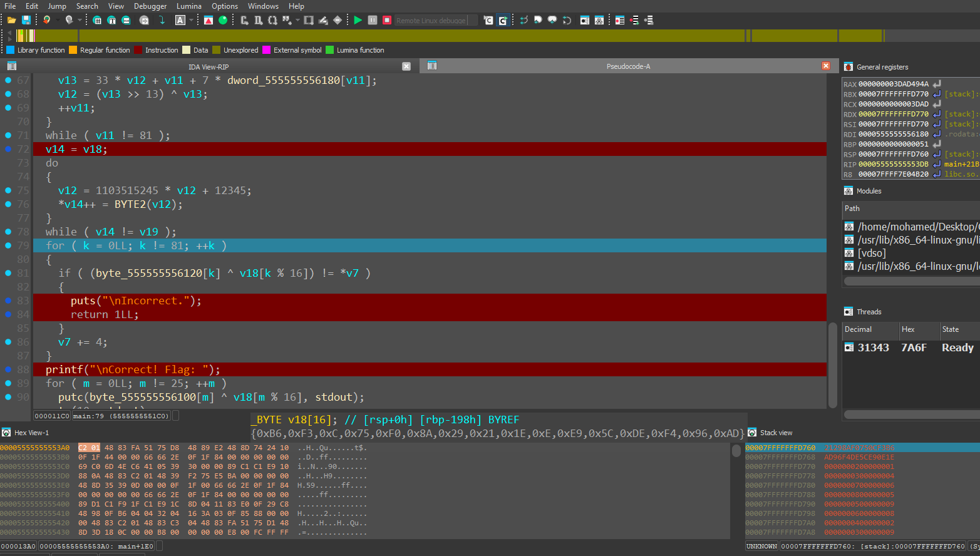The image size is (980, 556).
Task: Open the Lumina menu
Action: 188,6
